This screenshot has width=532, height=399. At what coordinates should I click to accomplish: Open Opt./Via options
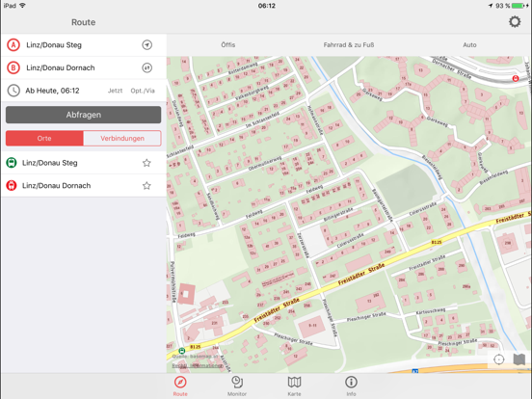click(143, 91)
